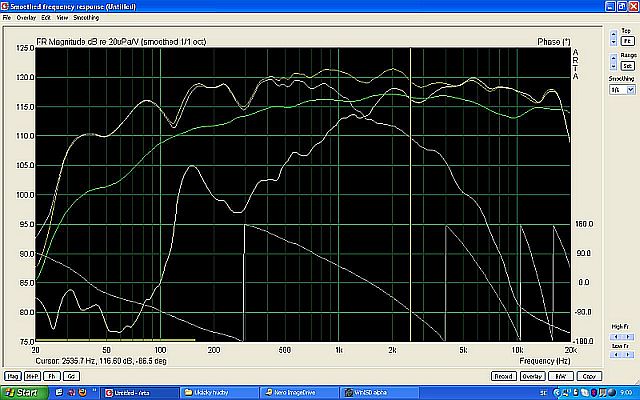
Task: Click the ARTA application icon in title bar
Action: point(5,7)
